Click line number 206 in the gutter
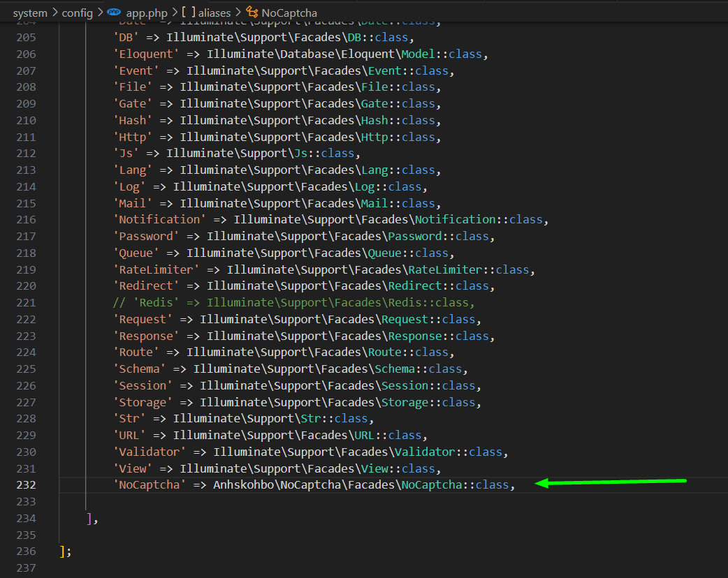 click(x=26, y=54)
